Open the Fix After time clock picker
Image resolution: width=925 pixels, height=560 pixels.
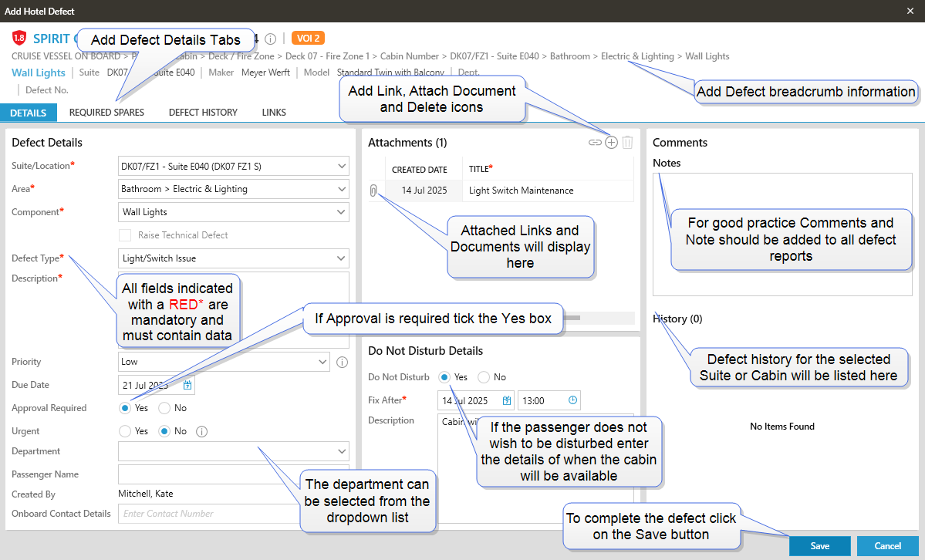pos(572,400)
